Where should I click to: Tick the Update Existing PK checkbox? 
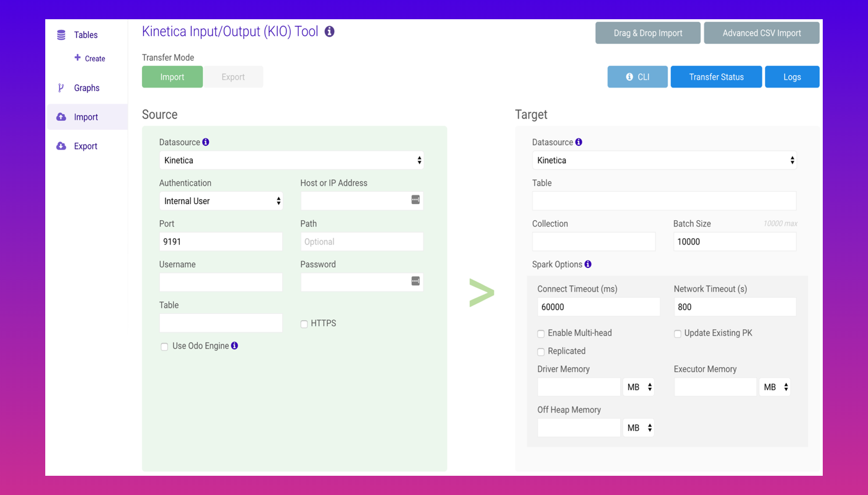pos(678,334)
